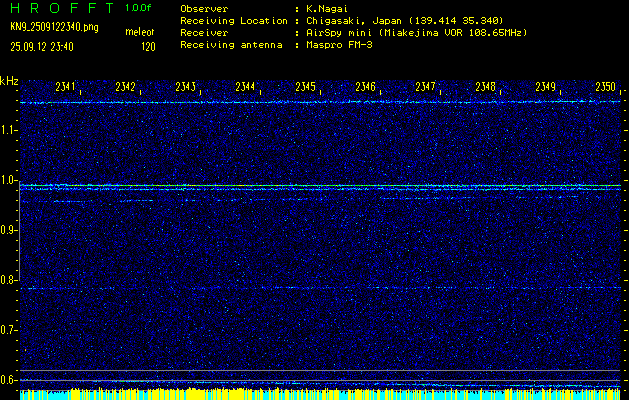
Task: Click the 2345 time marker
Action: click(x=306, y=87)
